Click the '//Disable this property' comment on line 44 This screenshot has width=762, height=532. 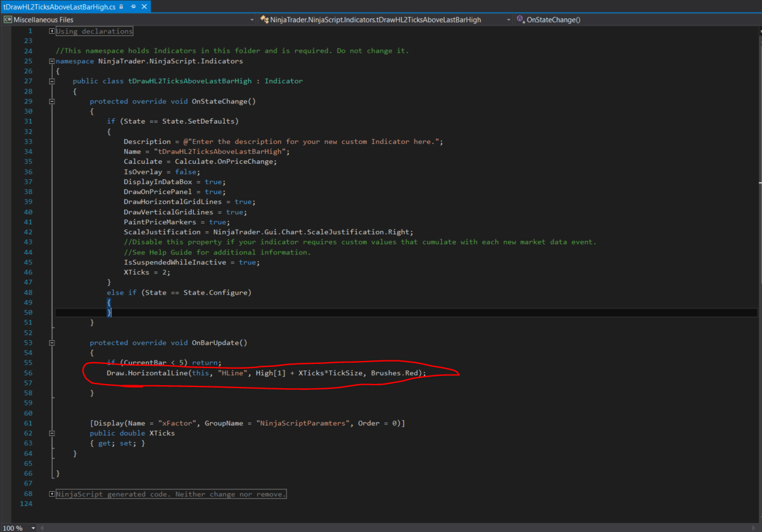(360, 242)
